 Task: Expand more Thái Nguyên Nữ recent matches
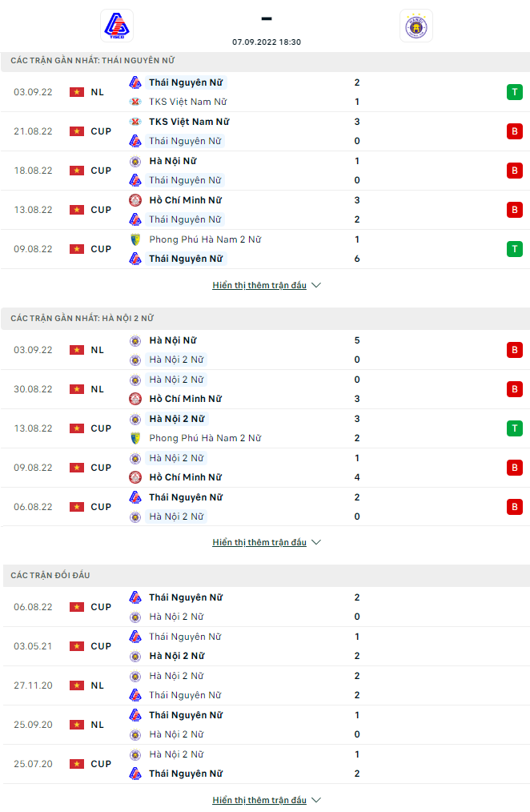point(266,285)
